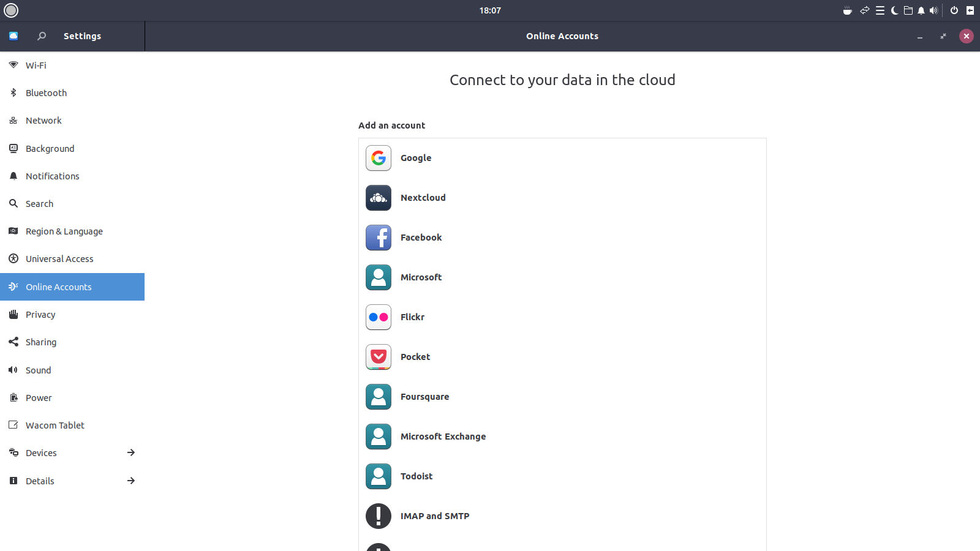Add a Flickr account
The height and width of the screenshot is (551, 980).
coord(562,317)
